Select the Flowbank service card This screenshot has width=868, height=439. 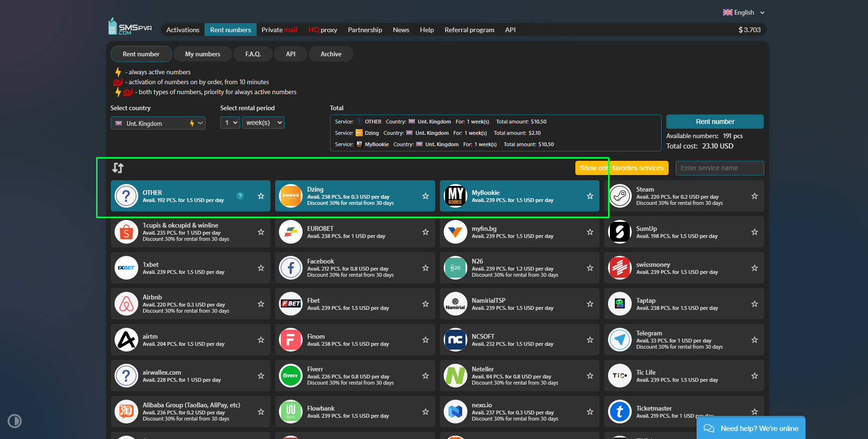click(355, 412)
